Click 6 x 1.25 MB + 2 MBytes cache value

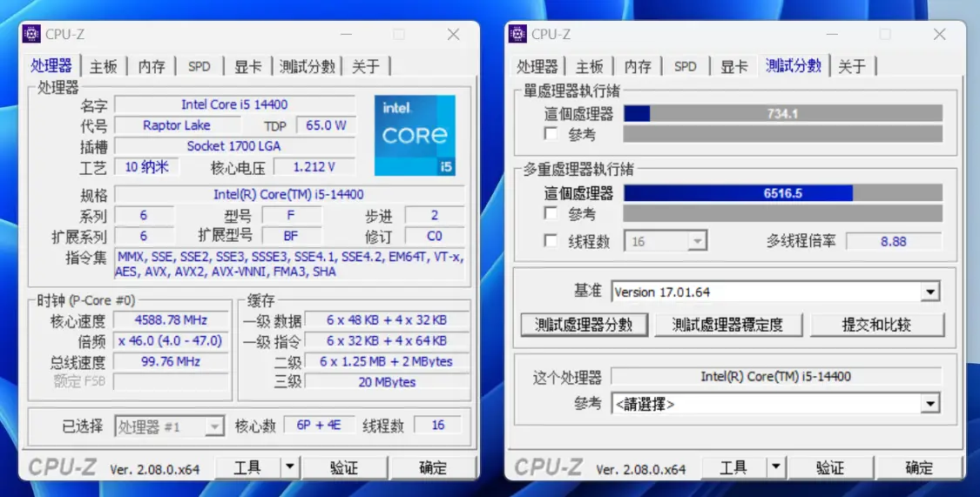[x=387, y=361]
